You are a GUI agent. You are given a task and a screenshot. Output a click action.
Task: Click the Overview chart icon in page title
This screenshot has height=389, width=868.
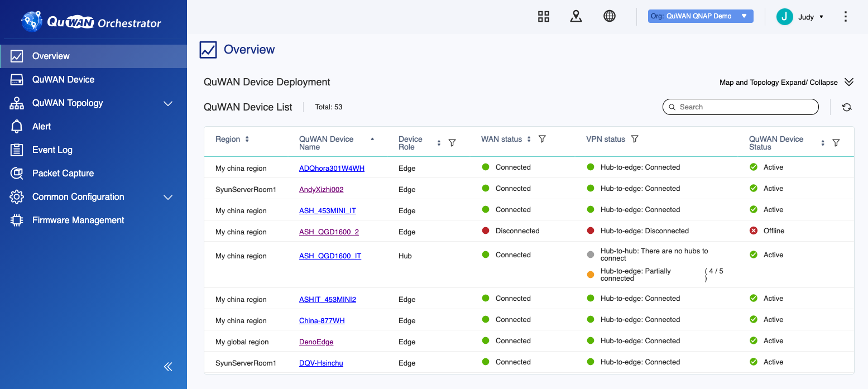208,50
